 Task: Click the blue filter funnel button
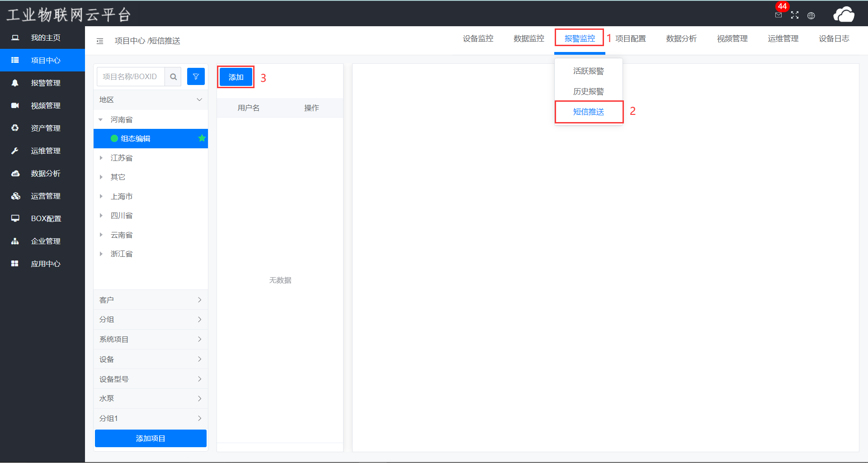(196, 77)
